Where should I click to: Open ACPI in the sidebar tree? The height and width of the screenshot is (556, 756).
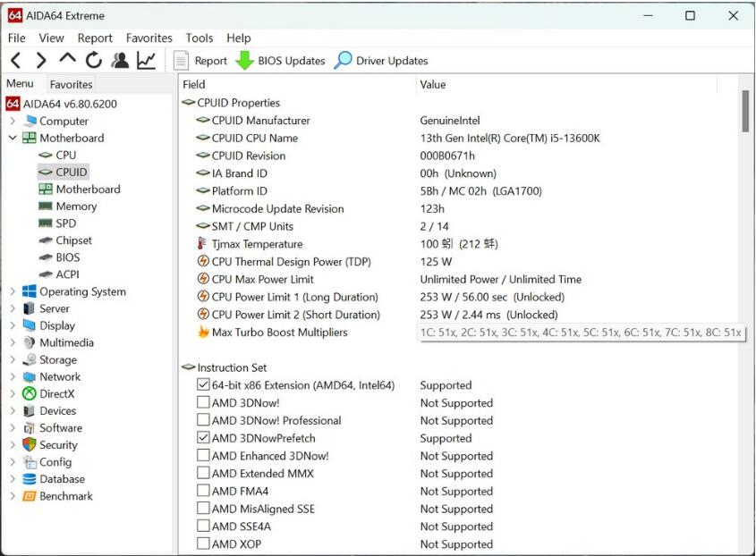59,274
